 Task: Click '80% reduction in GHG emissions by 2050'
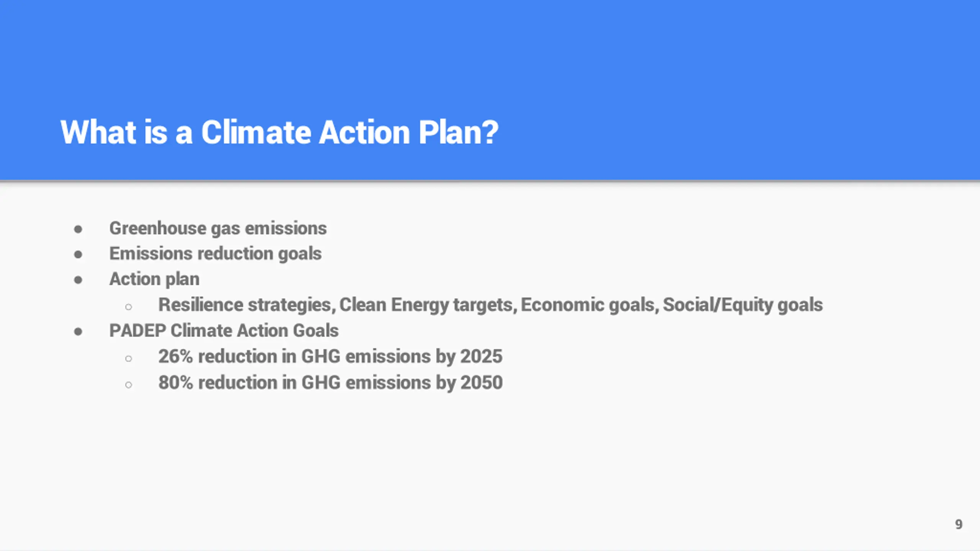pyautogui.click(x=330, y=383)
